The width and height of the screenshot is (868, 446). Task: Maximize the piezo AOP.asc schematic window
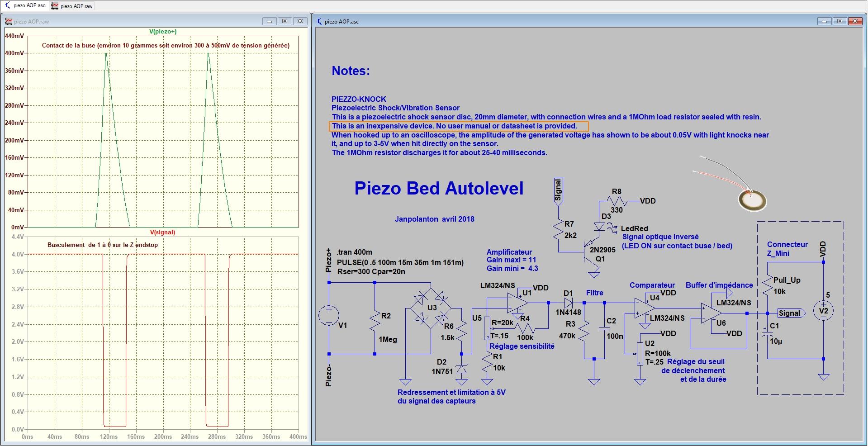840,21
